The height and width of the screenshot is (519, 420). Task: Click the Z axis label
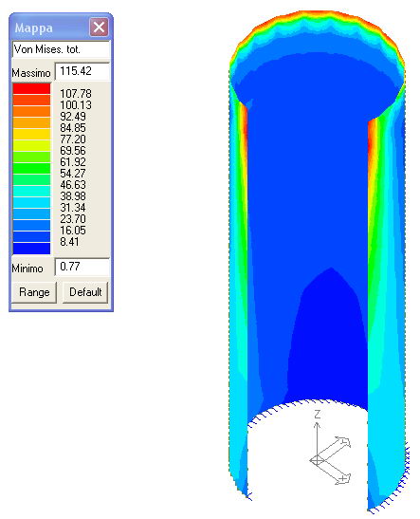[318, 415]
